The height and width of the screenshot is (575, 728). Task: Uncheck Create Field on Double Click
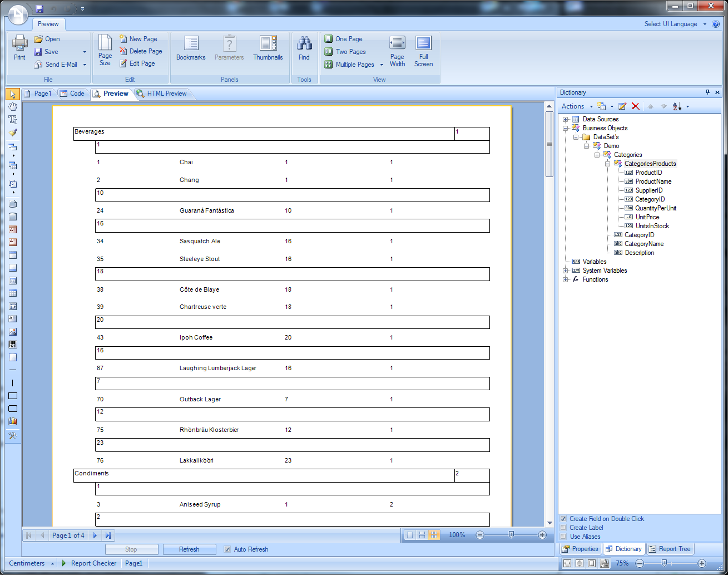click(563, 519)
